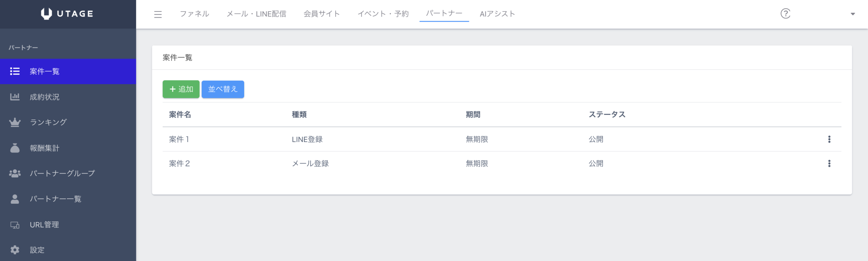The image size is (868, 261).
Task: Toggle the hamburger sidebar menu icon
Action: [158, 14]
